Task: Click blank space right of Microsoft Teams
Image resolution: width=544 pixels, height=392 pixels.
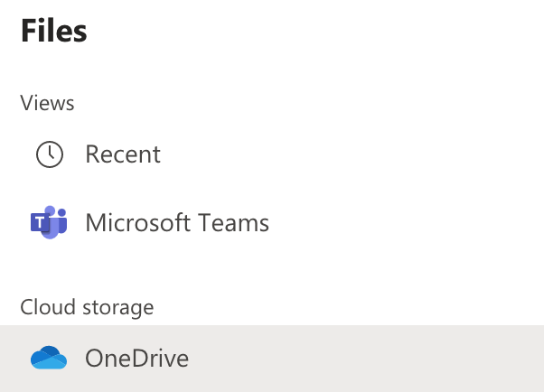Action: [x=406, y=222]
